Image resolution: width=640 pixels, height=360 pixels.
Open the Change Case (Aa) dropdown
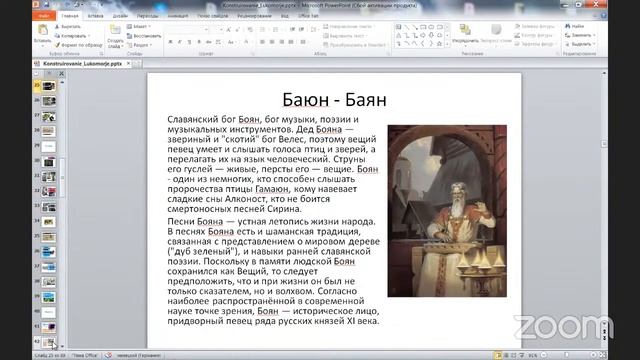(x=231, y=42)
